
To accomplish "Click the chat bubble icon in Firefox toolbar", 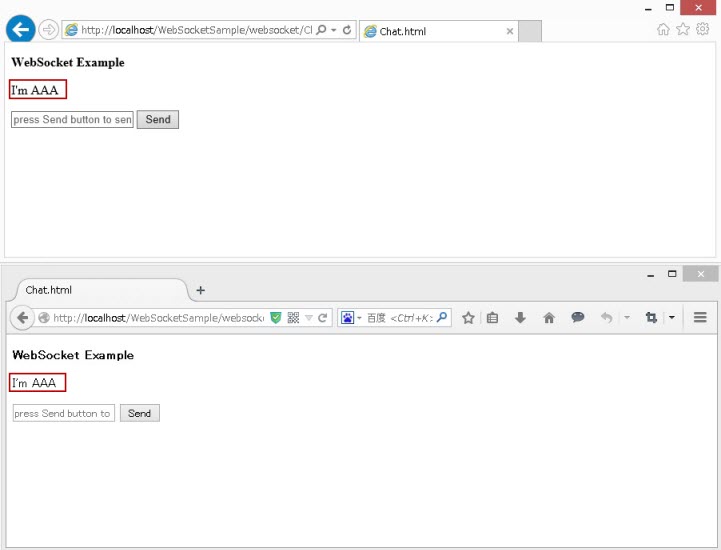I will (578, 317).
